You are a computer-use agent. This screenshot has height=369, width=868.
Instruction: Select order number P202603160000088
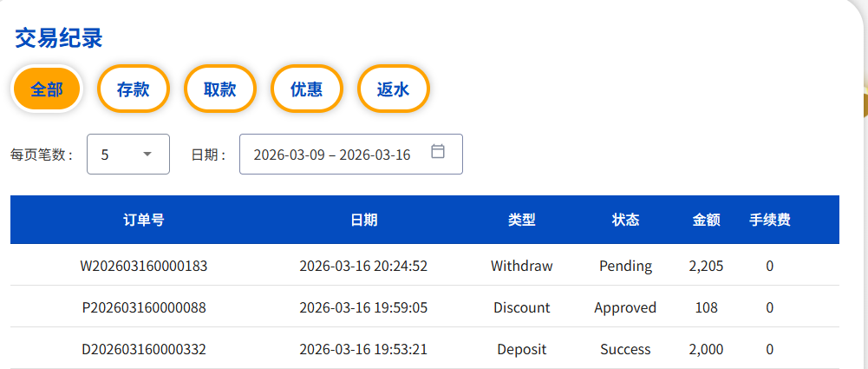[144, 307]
